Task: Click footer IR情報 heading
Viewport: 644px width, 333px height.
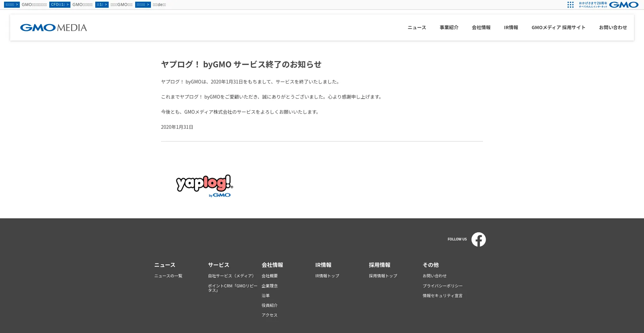Action: [x=323, y=265]
